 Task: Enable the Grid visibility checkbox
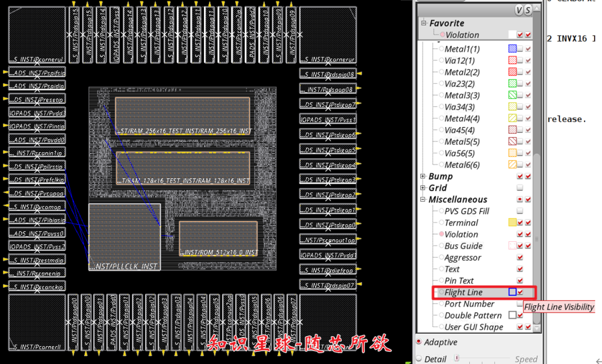click(x=520, y=187)
